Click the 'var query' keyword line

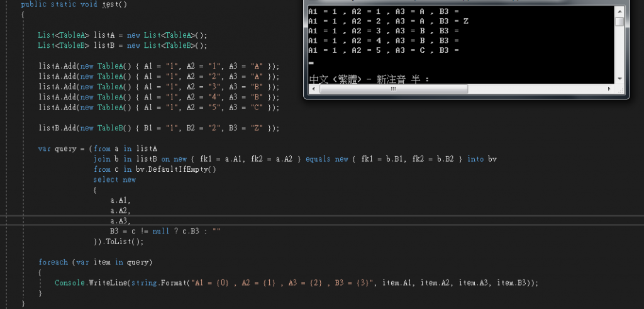97,149
